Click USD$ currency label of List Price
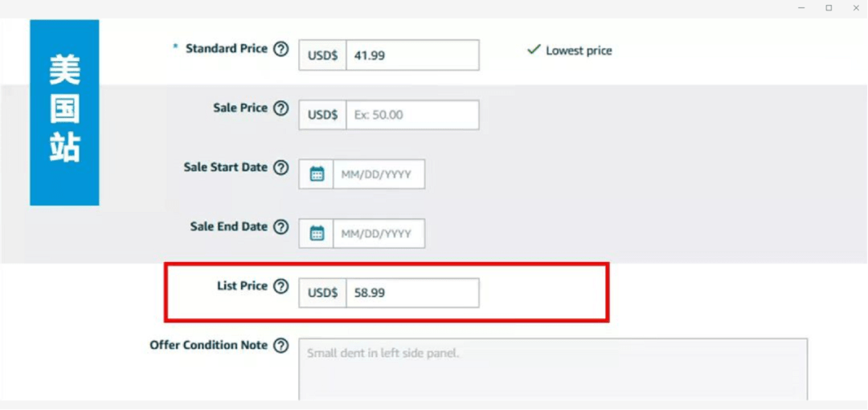 (x=322, y=293)
